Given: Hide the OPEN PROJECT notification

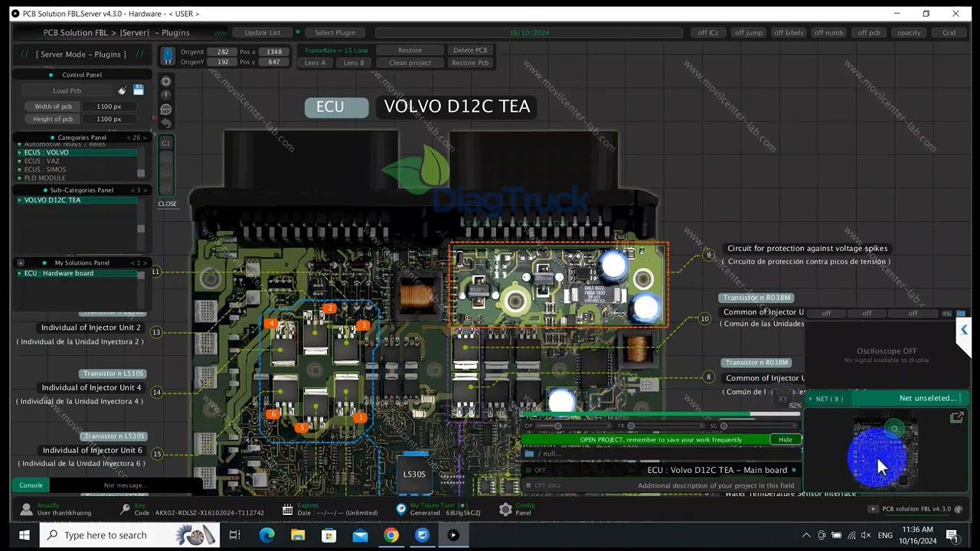Looking at the screenshot, I should 786,439.
